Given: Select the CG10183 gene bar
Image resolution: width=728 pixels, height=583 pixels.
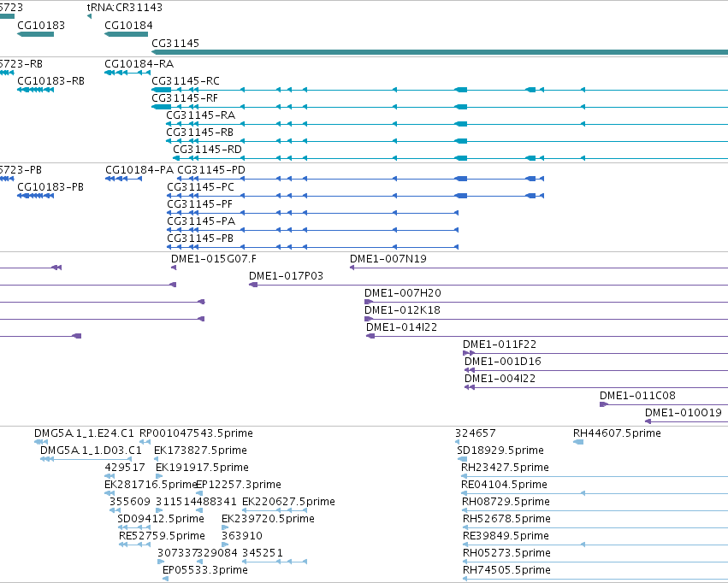Looking at the screenshot, I should point(35,34).
